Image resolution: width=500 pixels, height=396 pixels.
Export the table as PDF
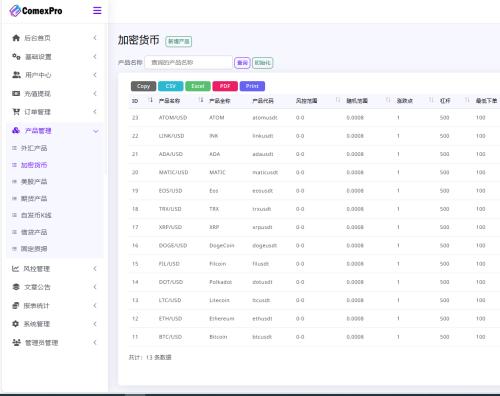[x=225, y=86]
